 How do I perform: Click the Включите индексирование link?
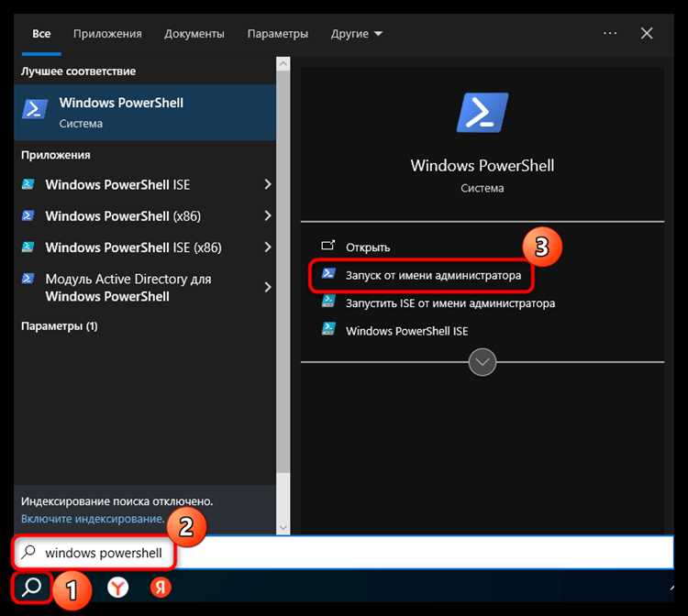93,519
